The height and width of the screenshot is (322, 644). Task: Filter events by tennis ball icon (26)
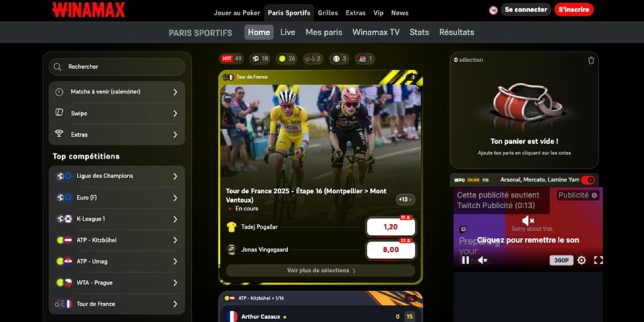tap(287, 58)
